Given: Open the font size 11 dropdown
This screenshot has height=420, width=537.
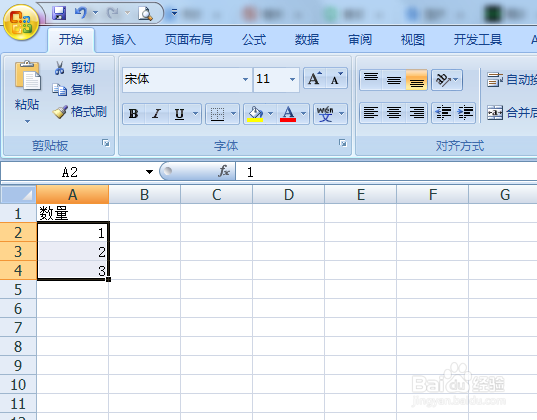Looking at the screenshot, I should tap(292, 79).
